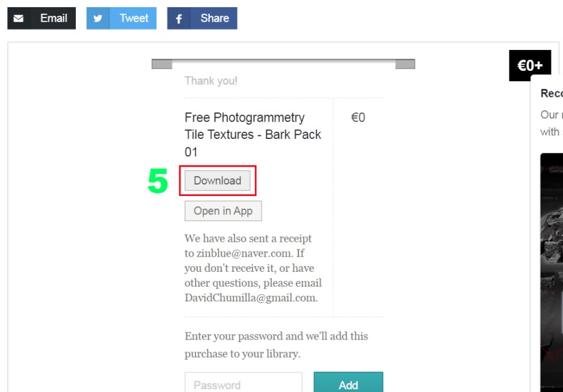Click the Twitter bird icon

[98, 19]
